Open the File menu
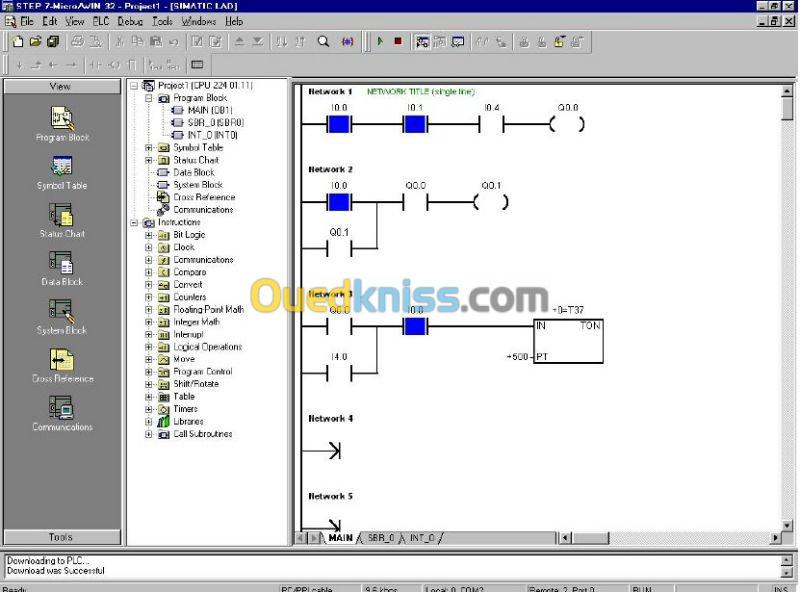 (x=27, y=21)
